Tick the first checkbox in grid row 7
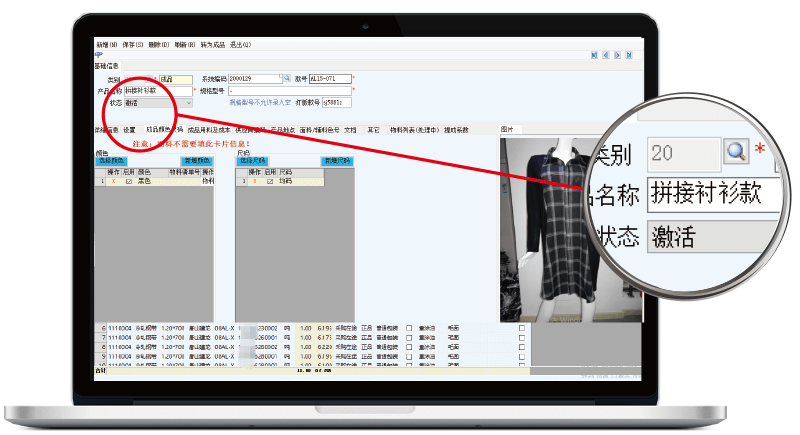 click(409, 338)
